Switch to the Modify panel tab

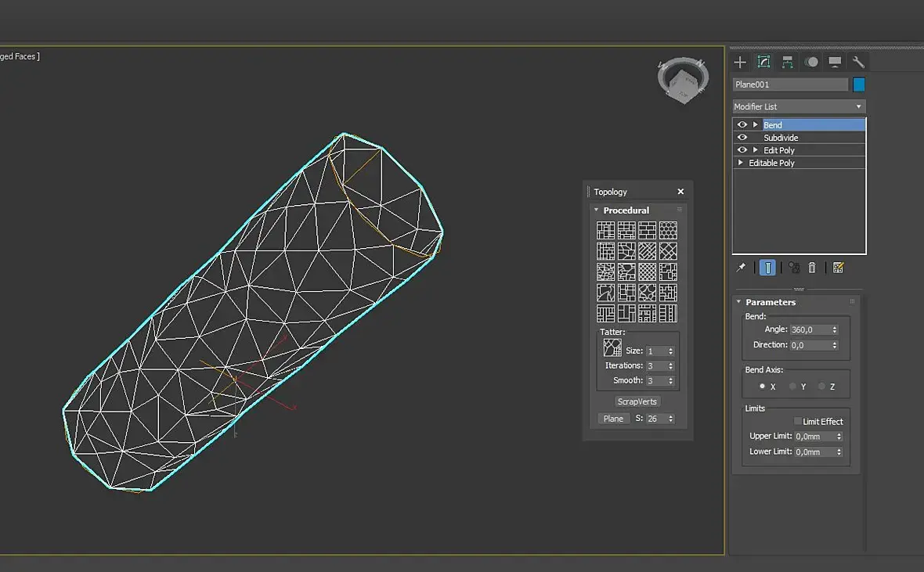[x=763, y=62]
